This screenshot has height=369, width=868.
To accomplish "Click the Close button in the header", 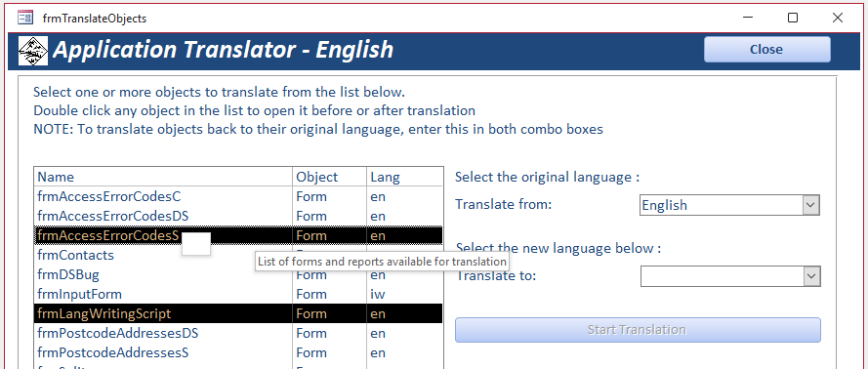I will point(766,49).
